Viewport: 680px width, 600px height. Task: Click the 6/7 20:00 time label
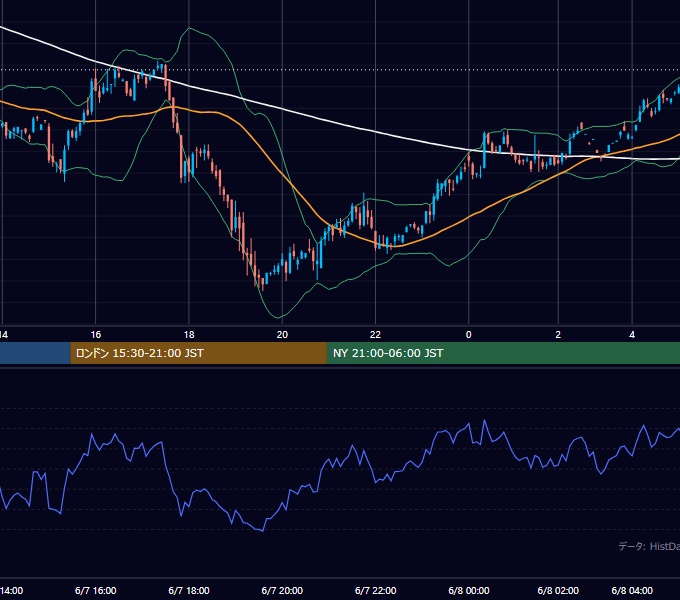(282, 590)
